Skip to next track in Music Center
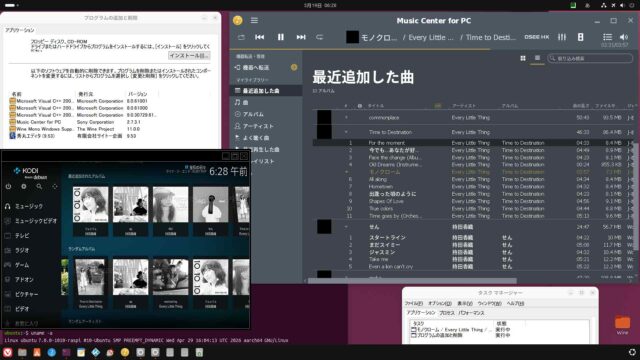Screen dimensions: 640x360 (x=301, y=37)
